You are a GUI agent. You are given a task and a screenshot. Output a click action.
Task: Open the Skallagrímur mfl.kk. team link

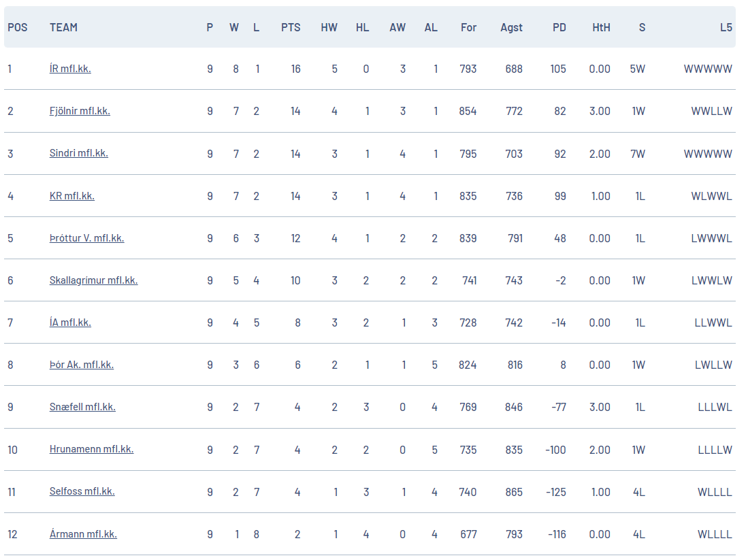click(93, 280)
